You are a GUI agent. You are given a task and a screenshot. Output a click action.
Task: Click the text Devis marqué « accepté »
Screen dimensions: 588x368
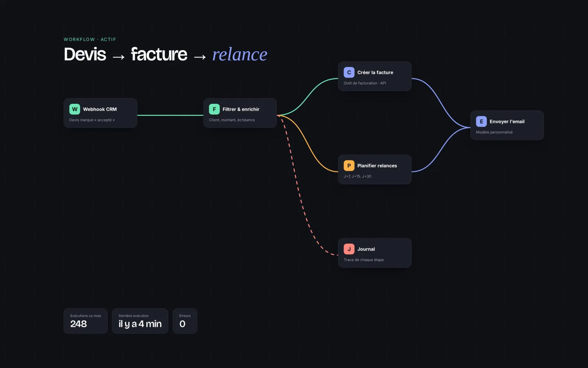(x=92, y=120)
